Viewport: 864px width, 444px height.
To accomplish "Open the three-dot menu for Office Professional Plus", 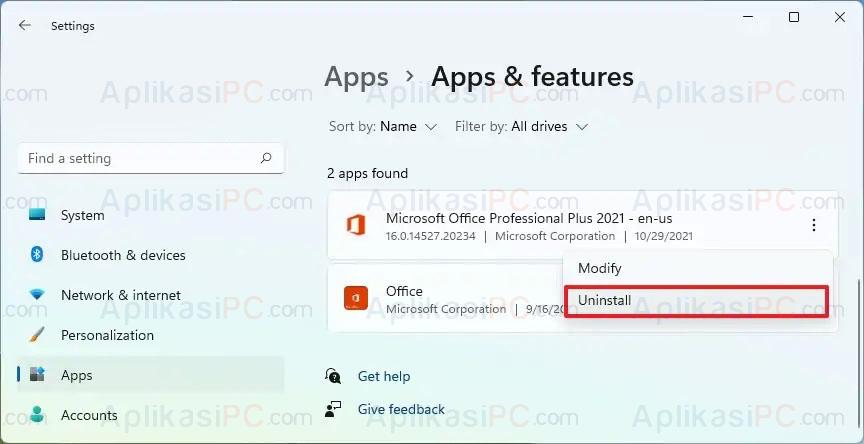I will (x=813, y=225).
